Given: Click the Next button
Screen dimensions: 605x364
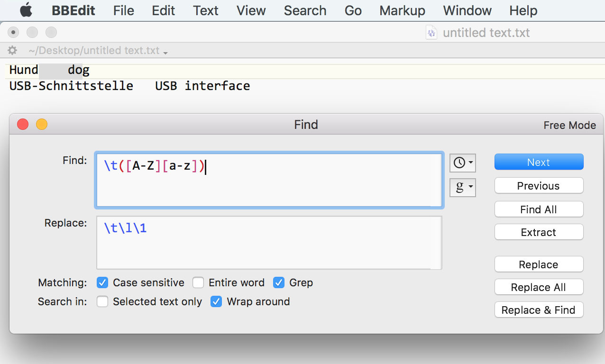Looking at the screenshot, I should coord(539,162).
